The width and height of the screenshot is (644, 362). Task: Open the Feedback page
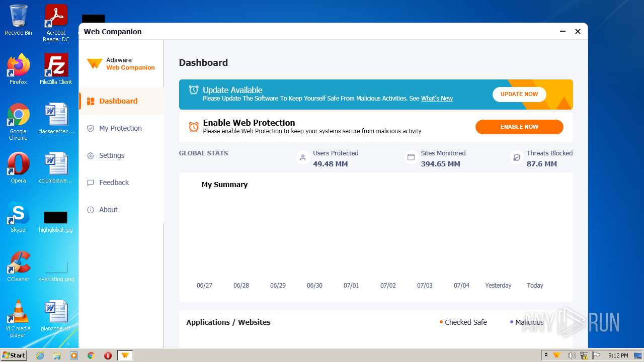[x=121, y=183]
